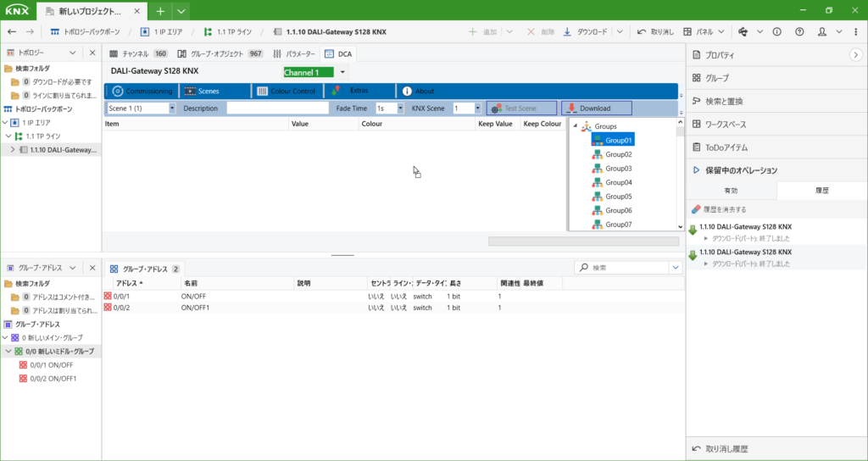Select Group04 icon in the tree
Screen dimensions: 868x461
(597, 182)
